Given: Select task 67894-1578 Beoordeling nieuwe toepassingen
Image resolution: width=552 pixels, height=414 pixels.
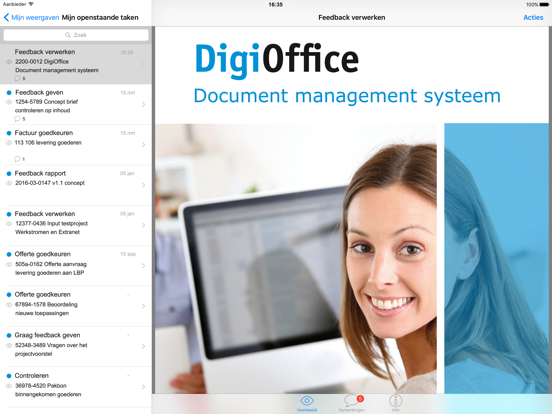Looking at the screenshot, I should pos(76,306).
